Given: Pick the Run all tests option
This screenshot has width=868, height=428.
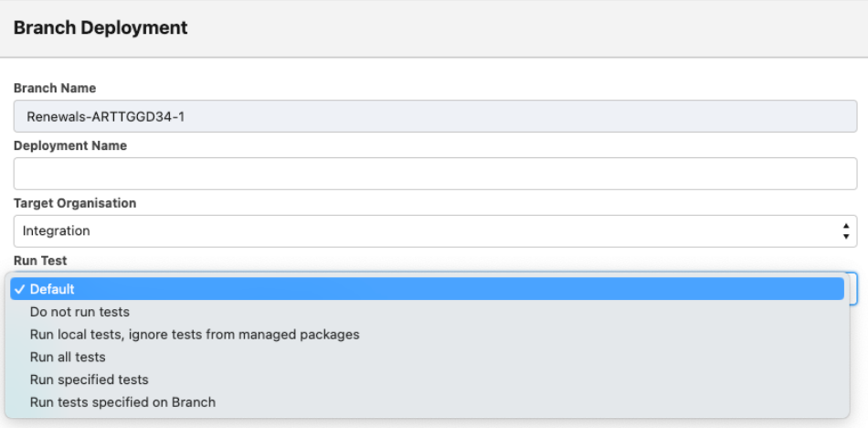Looking at the screenshot, I should (68, 357).
